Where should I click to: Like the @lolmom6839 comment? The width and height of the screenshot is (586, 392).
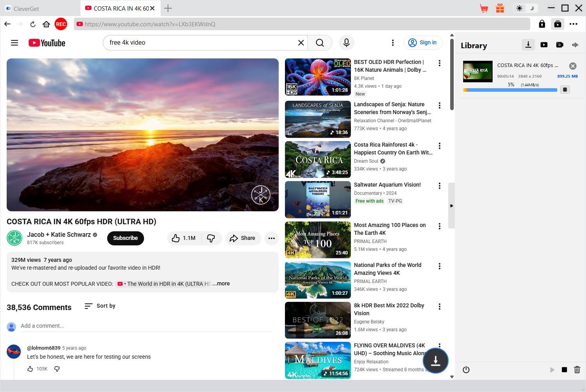coord(30,369)
